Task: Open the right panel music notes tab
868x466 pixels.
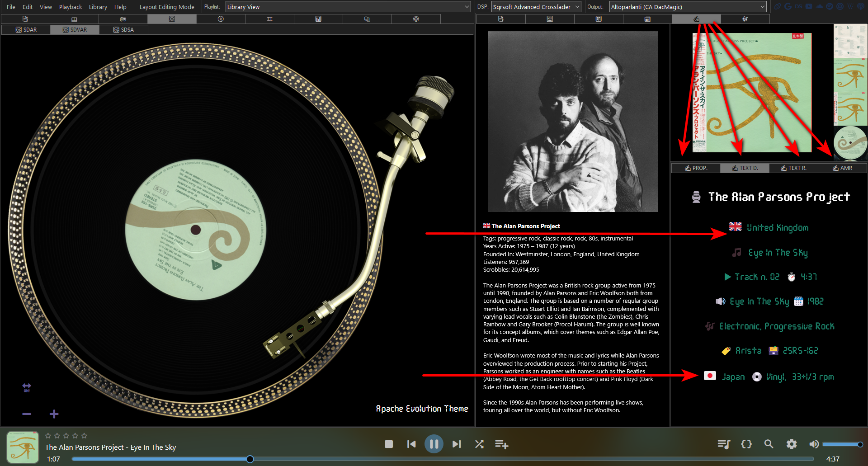Action: point(745,19)
